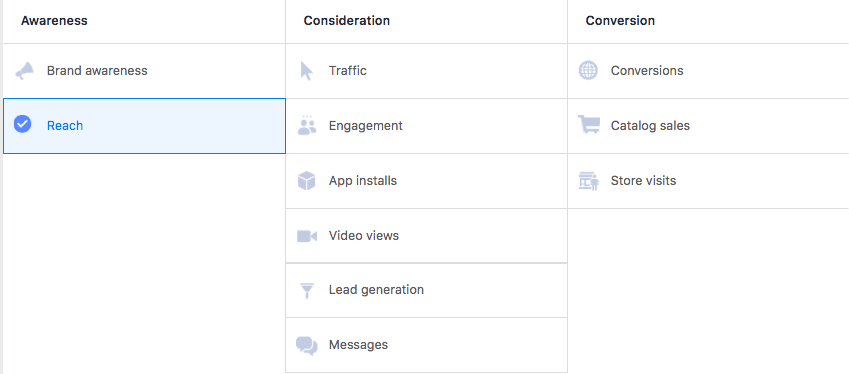Image resolution: width=849 pixels, height=374 pixels.
Task: Click the Lead generation funnel icon
Action: 307,291
